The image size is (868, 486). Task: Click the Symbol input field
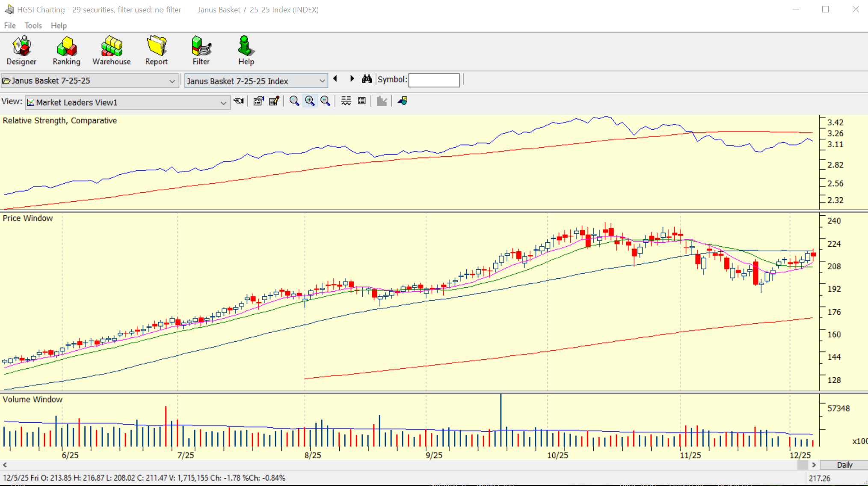(x=434, y=80)
